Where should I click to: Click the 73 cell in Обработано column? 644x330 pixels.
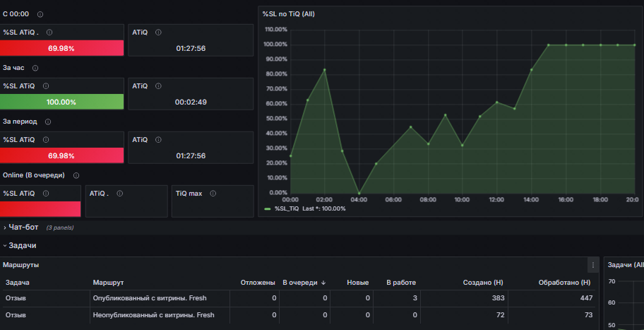click(588, 315)
